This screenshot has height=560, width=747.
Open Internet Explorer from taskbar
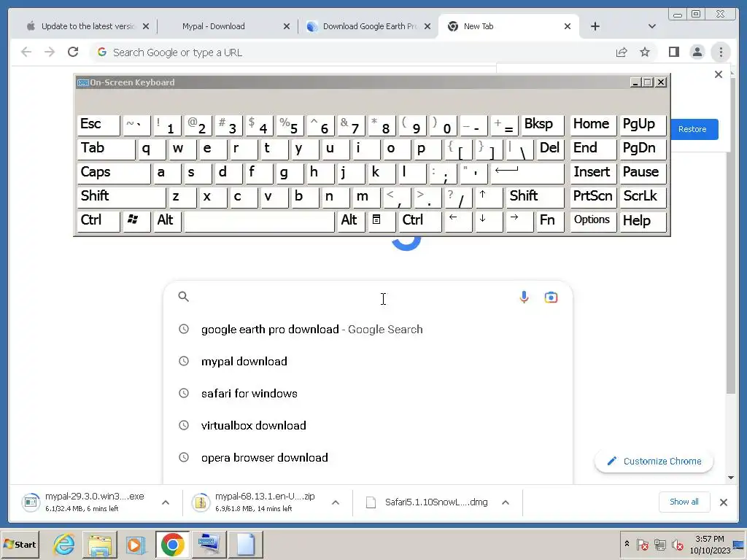pos(64,544)
